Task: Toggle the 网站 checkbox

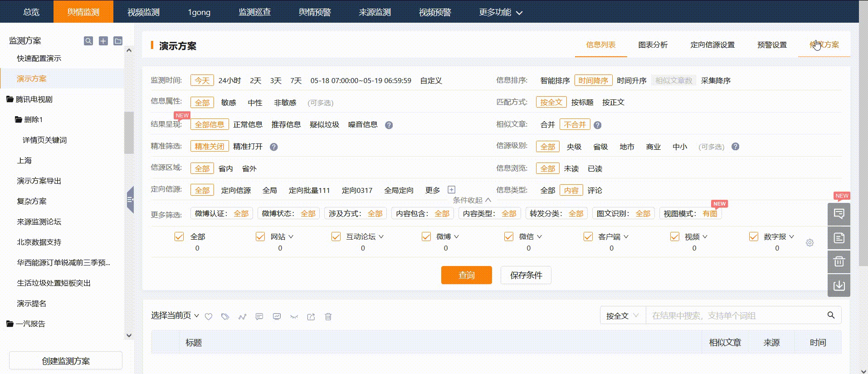Action: (x=260, y=236)
